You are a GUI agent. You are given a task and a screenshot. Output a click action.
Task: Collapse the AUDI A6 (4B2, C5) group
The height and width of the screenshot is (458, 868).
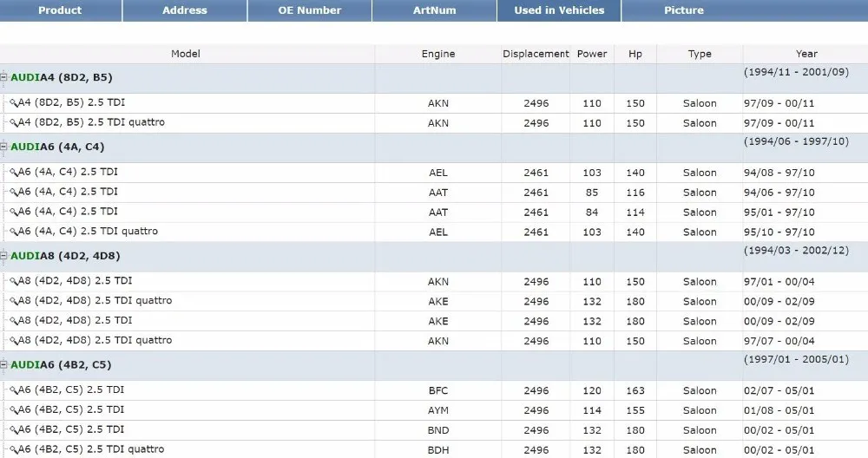coord(3,365)
